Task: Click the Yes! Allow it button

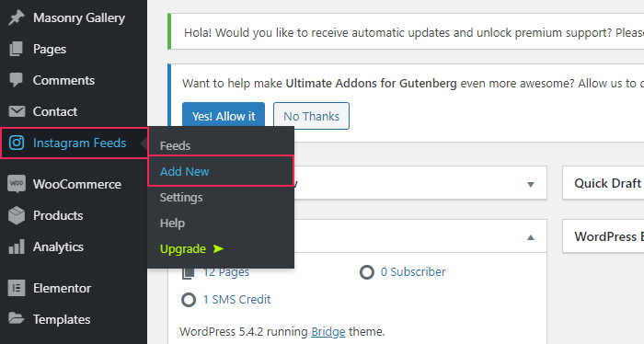Action: tap(224, 116)
